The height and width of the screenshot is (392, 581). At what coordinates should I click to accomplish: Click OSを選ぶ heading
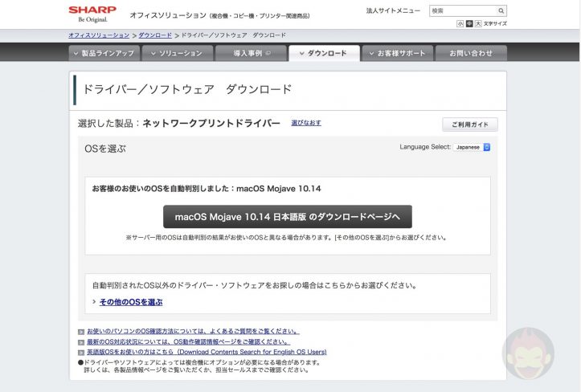click(105, 149)
